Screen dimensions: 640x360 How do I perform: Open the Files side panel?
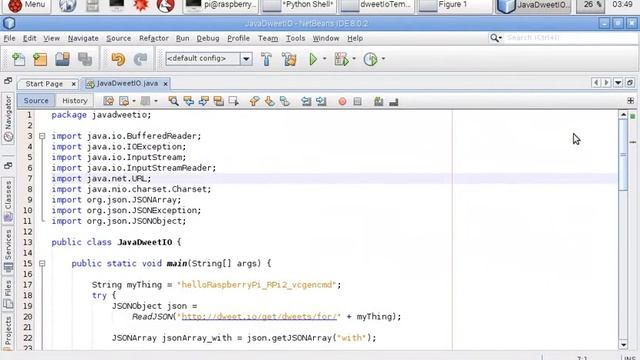click(8, 294)
